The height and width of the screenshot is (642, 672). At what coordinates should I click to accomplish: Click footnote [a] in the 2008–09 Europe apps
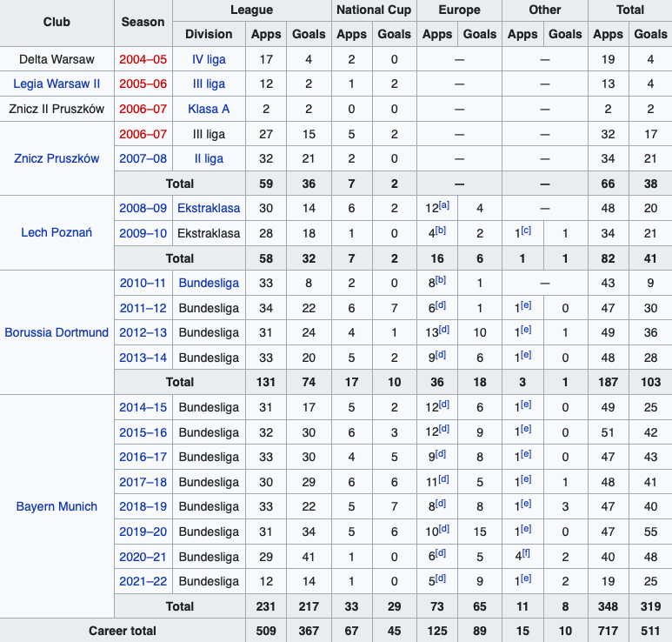click(x=444, y=205)
